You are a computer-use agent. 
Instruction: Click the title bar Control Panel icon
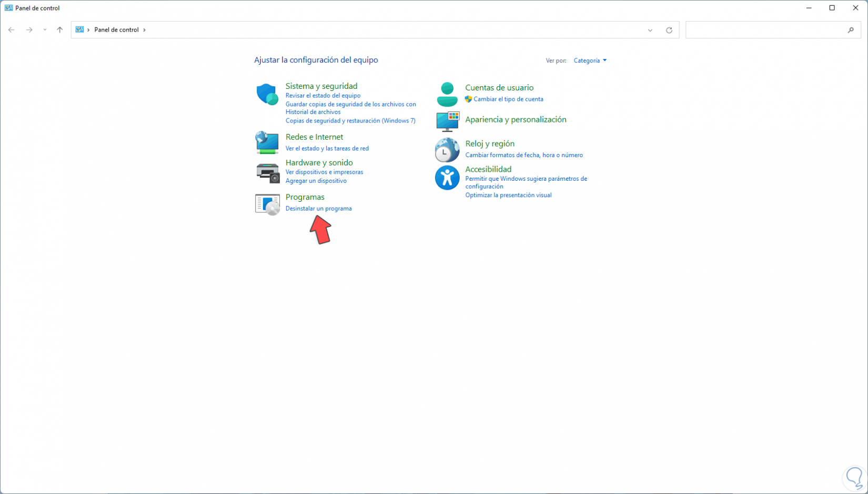(x=8, y=8)
